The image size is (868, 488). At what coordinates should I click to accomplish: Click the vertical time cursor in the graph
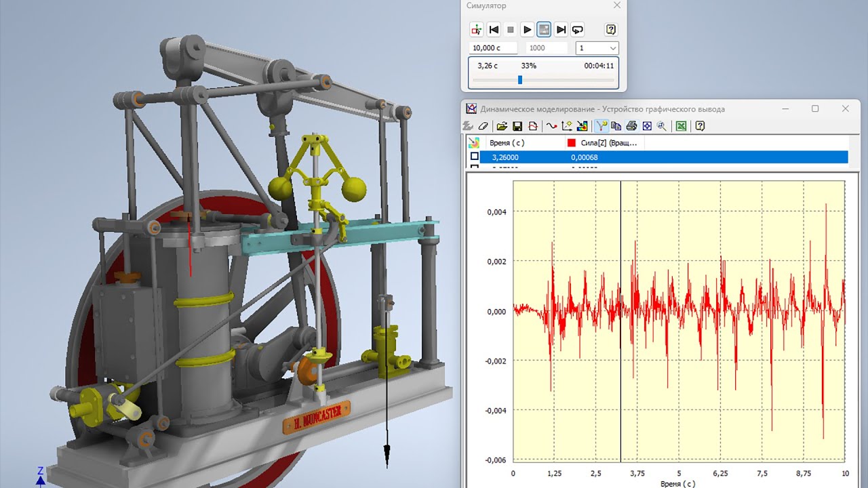(620, 322)
